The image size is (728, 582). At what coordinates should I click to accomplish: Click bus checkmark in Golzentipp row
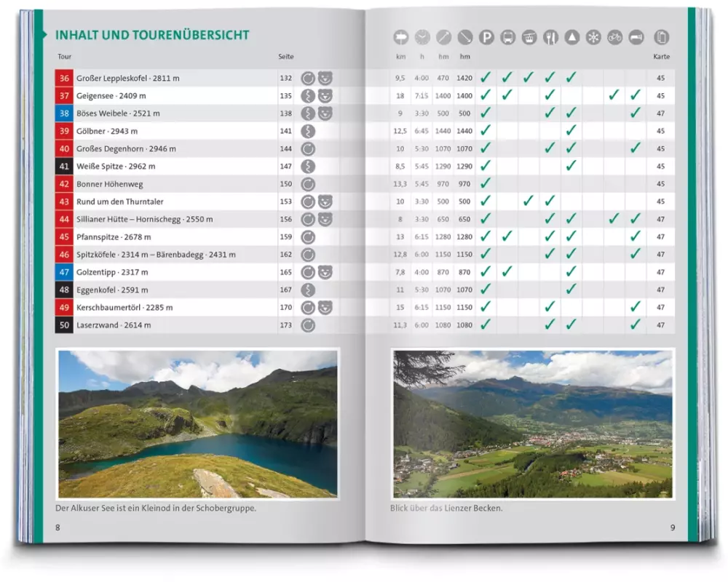(x=507, y=271)
